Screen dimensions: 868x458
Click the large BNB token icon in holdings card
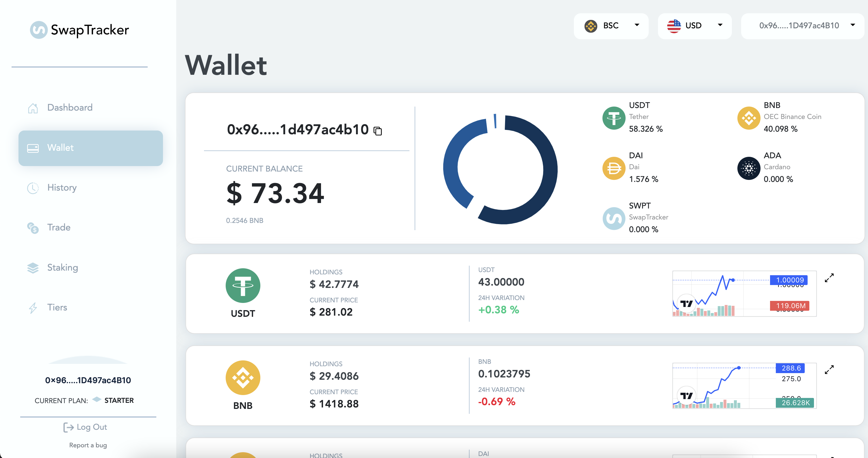[243, 377]
